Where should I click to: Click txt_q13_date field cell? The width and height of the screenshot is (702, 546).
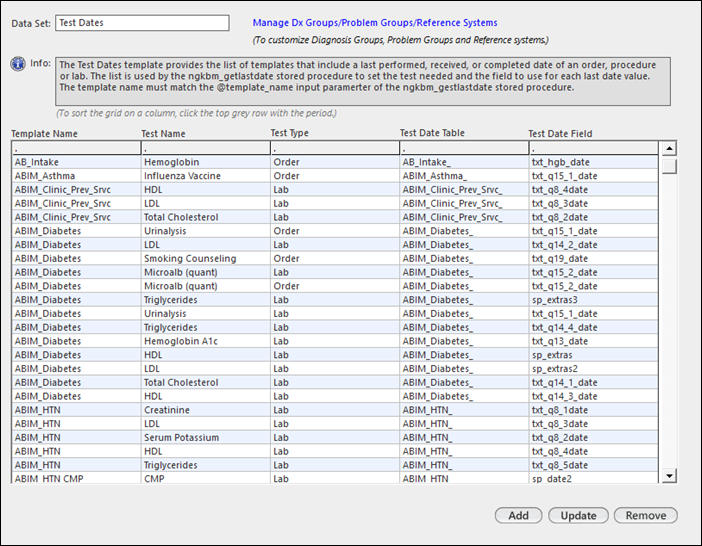coord(594,341)
